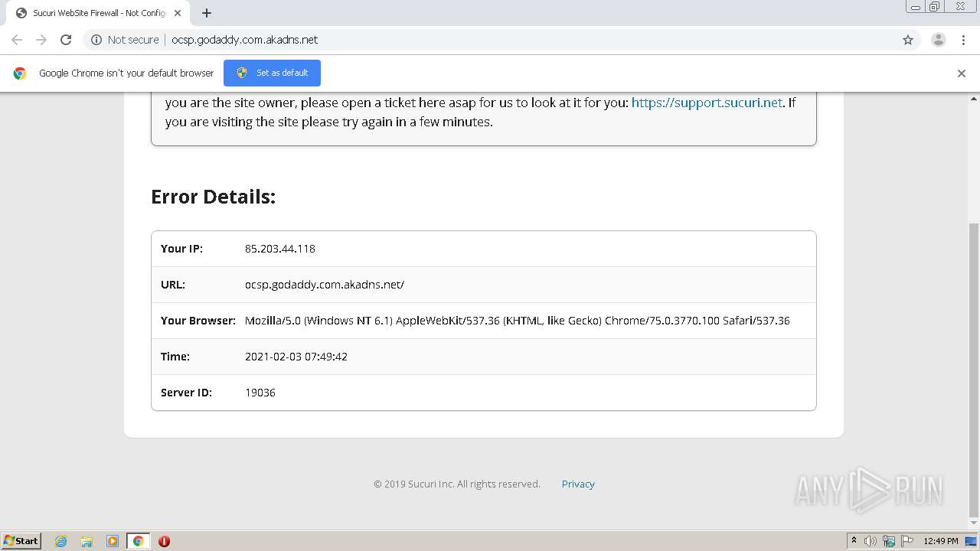Open Windows Media Player from taskbar
This screenshot has height=551, width=980.
click(x=113, y=541)
